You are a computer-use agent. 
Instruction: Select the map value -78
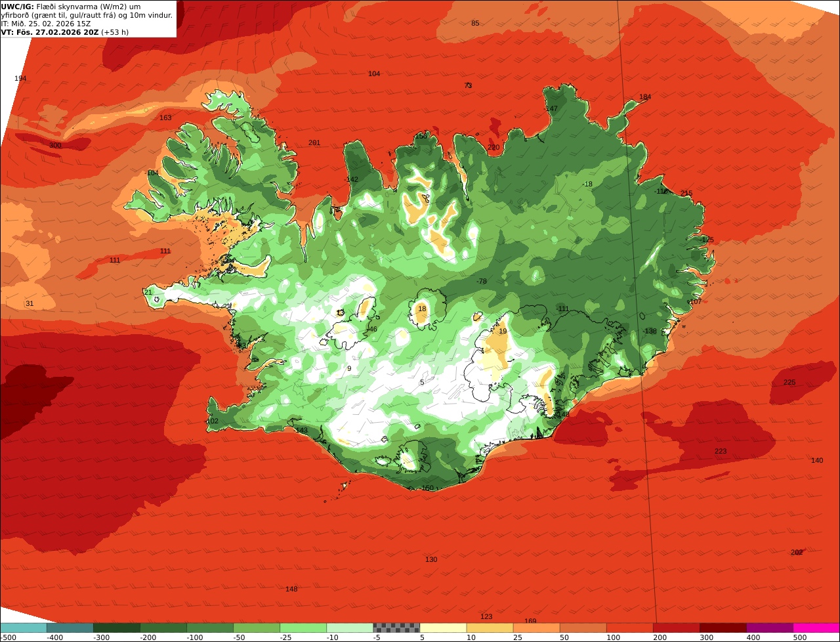[482, 281]
